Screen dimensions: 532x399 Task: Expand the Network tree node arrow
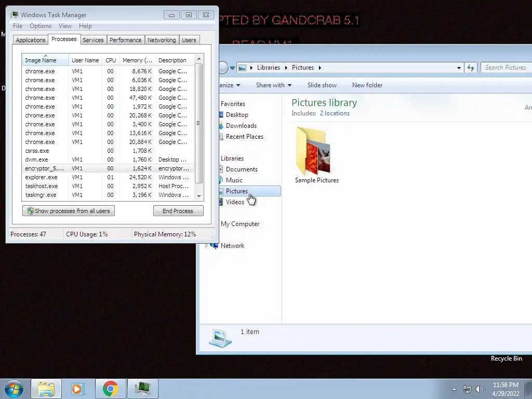point(206,246)
